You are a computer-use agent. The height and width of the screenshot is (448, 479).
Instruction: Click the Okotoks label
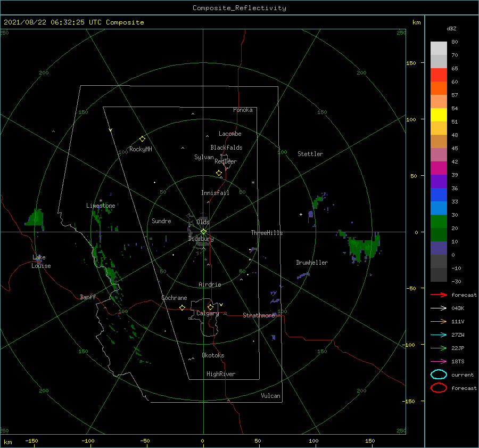click(x=213, y=355)
